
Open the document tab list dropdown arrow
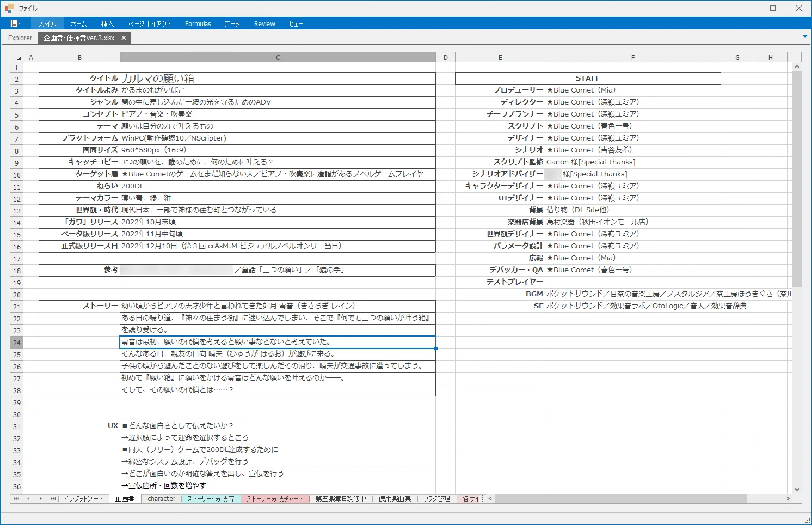coord(805,36)
